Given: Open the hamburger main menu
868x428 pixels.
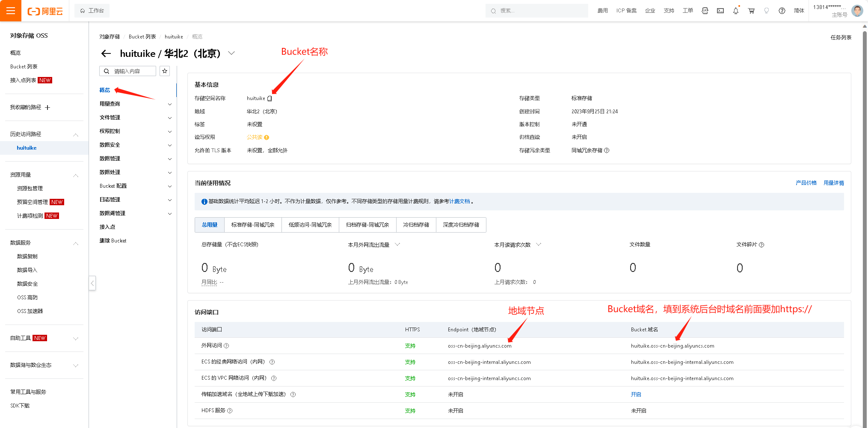Looking at the screenshot, I should pos(11,11).
